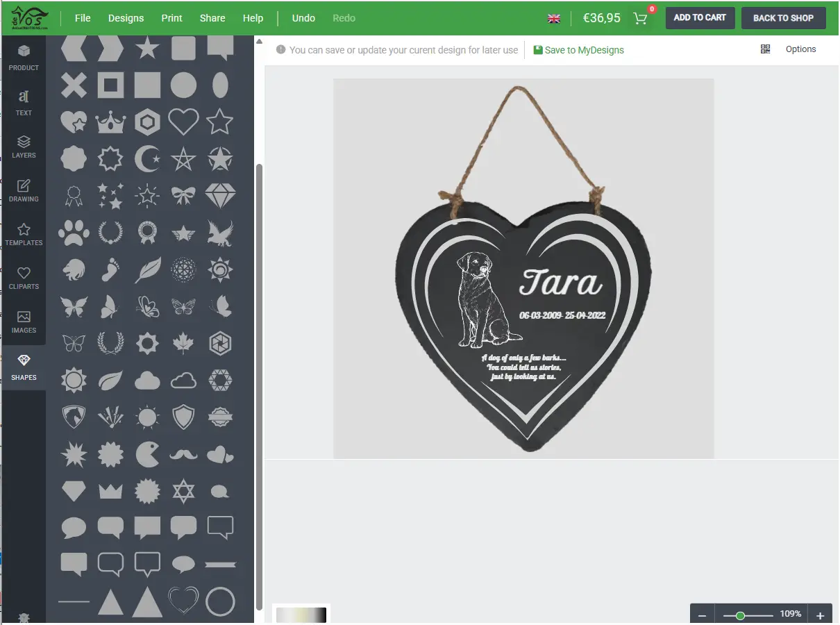
Task: Select the Shapes panel tab
Action: pyautogui.click(x=24, y=367)
